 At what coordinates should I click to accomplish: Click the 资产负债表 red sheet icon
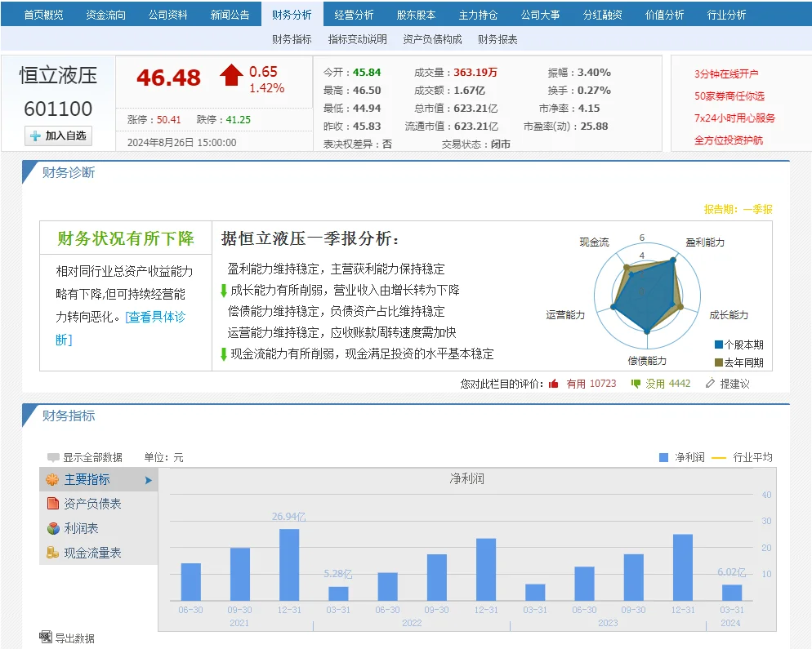(52, 504)
